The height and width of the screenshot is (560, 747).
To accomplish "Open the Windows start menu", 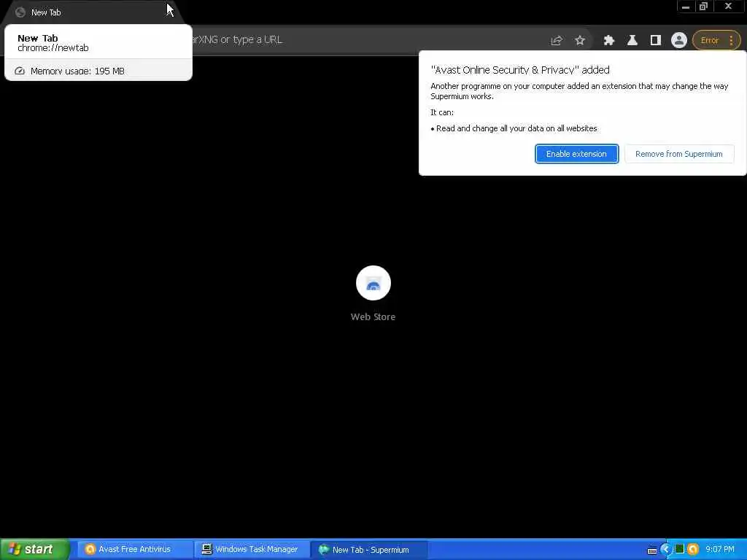I will (34, 549).
